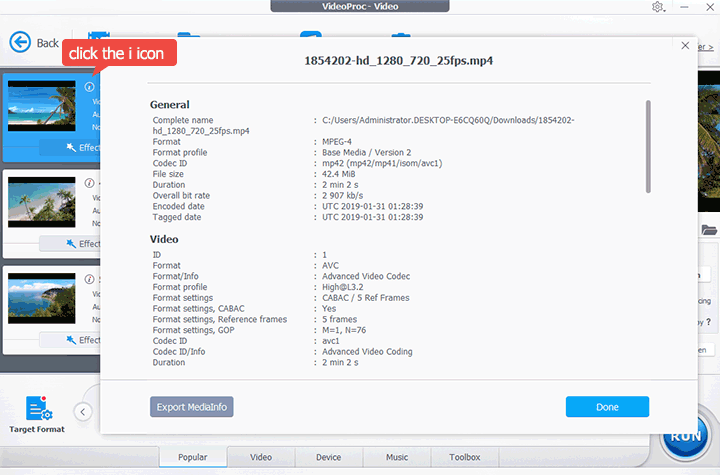
Task: Click the Overall bit rate value 2 907 kb/s
Action: pyautogui.click(x=343, y=196)
